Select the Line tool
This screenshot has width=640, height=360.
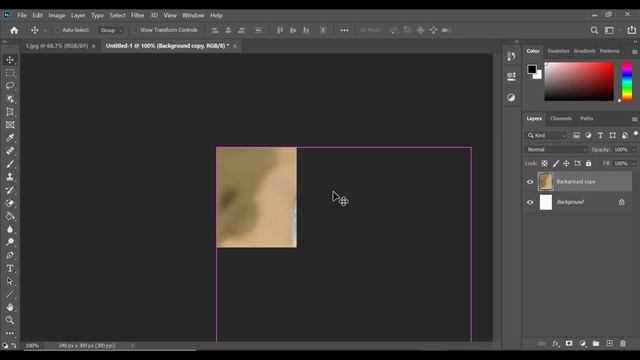click(x=10, y=294)
